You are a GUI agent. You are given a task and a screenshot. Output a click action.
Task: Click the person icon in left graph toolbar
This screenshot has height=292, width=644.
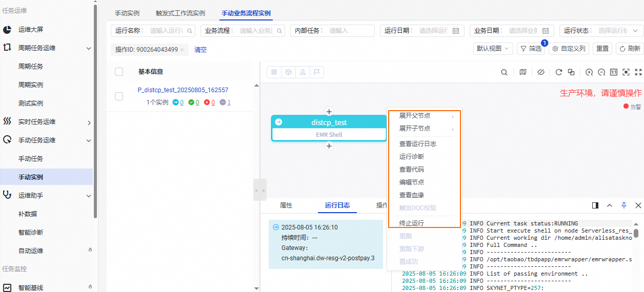point(303,72)
